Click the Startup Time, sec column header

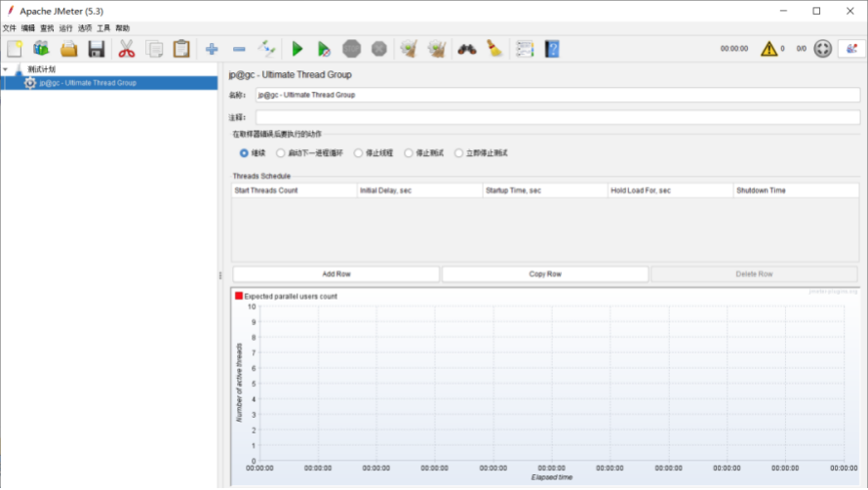click(x=545, y=190)
